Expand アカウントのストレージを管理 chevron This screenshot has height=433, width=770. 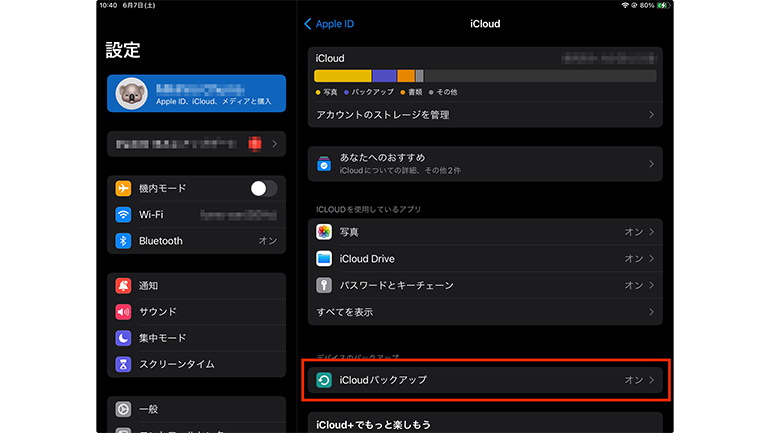(652, 115)
